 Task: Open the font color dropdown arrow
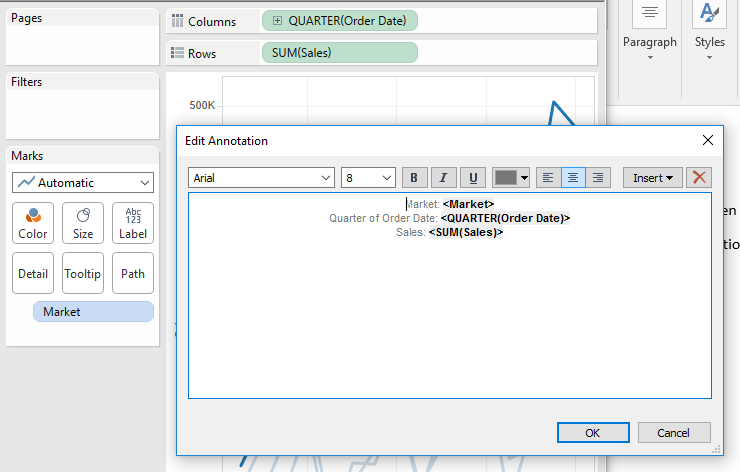pos(524,178)
